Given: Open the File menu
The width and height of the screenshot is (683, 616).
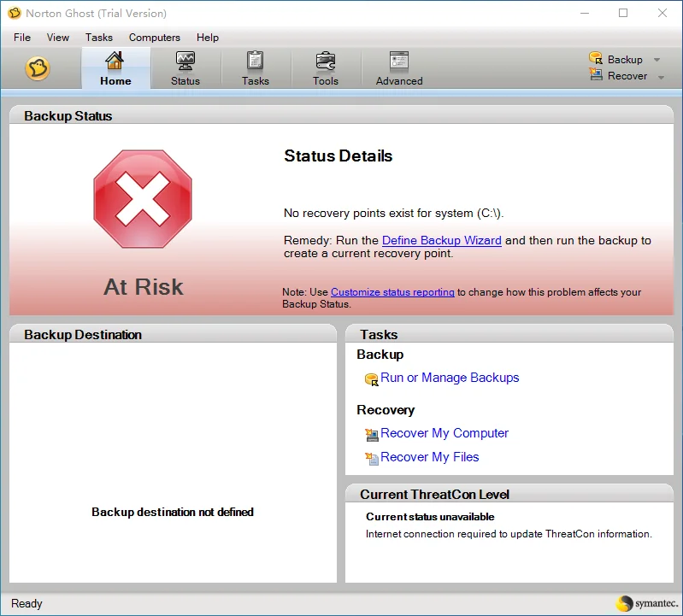Looking at the screenshot, I should point(22,38).
